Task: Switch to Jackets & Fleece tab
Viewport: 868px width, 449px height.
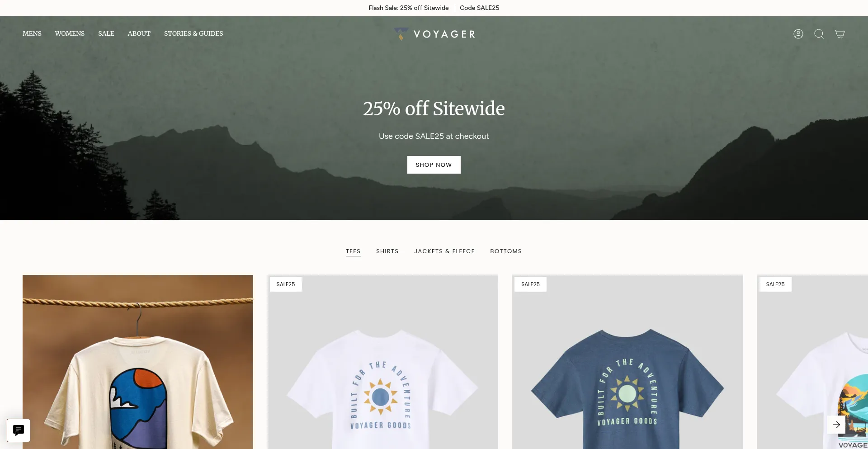Action: pyautogui.click(x=444, y=251)
